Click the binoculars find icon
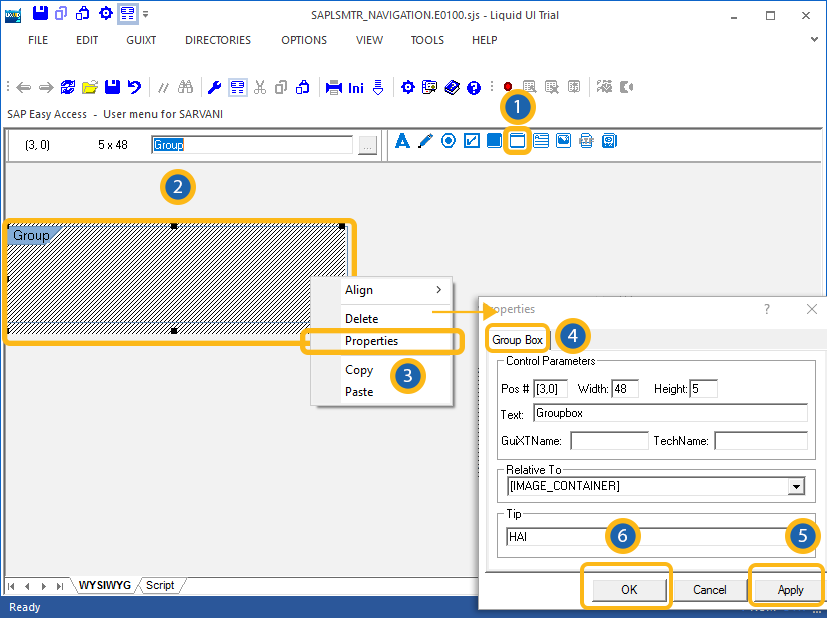The height and width of the screenshot is (618, 827). [185, 88]
